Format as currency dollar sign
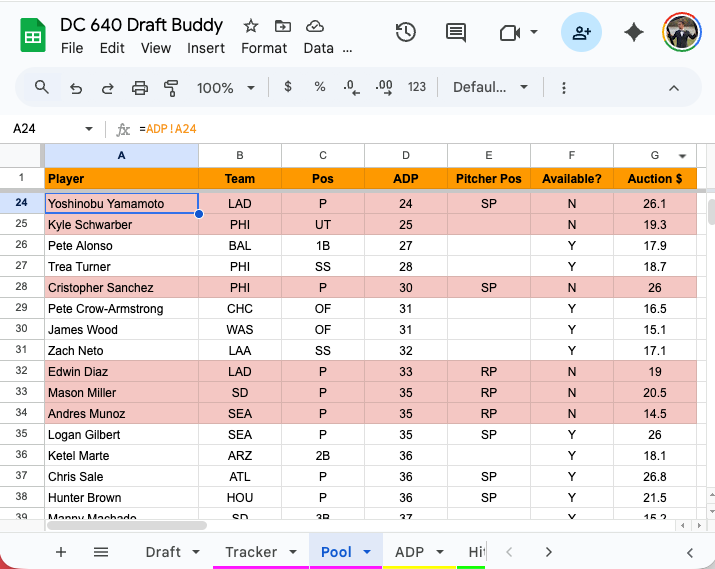 (288, 87)
